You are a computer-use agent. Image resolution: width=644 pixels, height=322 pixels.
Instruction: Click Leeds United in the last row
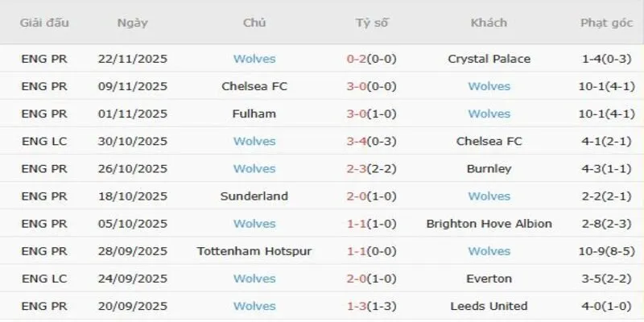(x=489, y=306)
